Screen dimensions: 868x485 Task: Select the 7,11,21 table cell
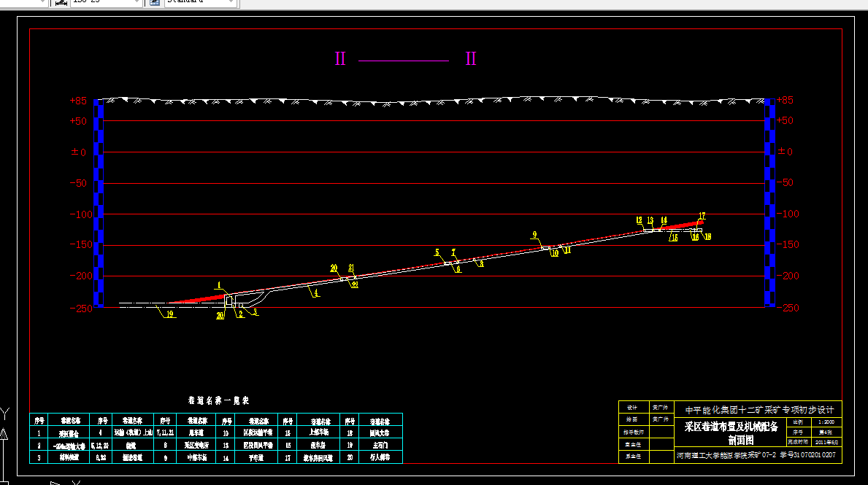click(x=165, y=432)
